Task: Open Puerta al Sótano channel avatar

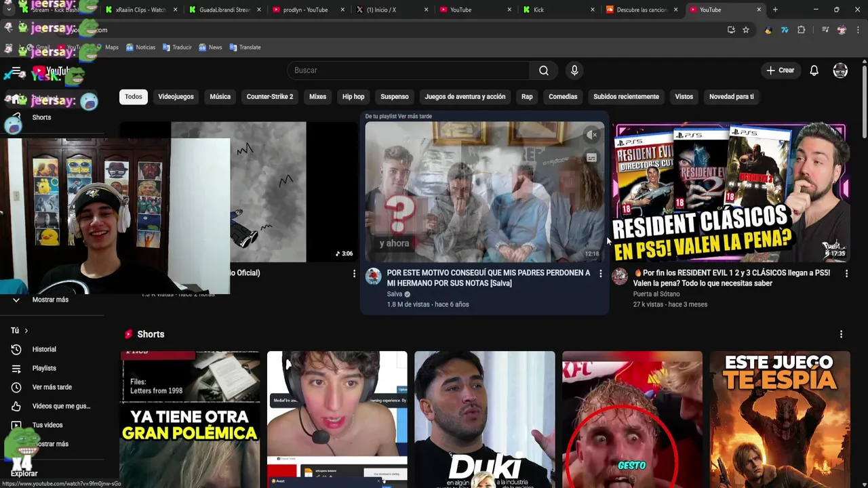Action: point(620,276)
